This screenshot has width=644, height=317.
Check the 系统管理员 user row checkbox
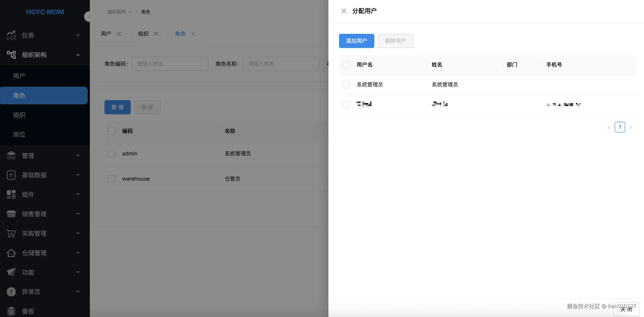point(346,85)
